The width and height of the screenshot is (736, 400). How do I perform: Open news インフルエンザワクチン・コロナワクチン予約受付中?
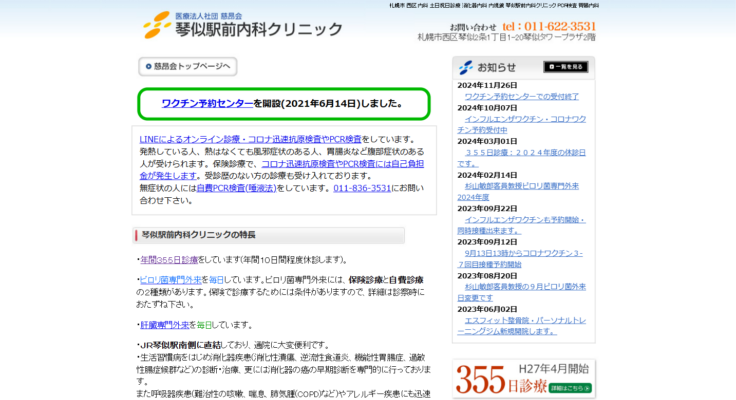point(521,124)
